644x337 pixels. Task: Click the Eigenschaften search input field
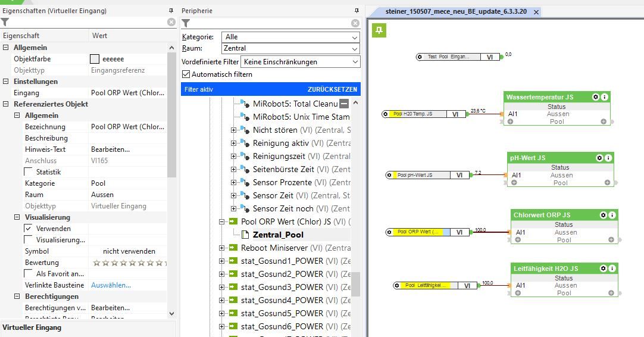pos(88,22)
